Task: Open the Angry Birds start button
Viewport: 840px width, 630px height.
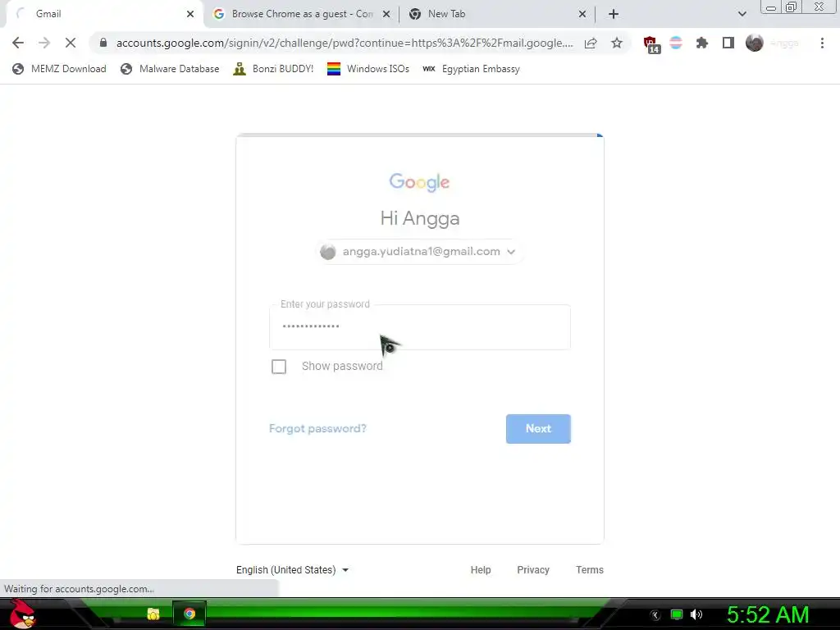Action: point(22,614)
